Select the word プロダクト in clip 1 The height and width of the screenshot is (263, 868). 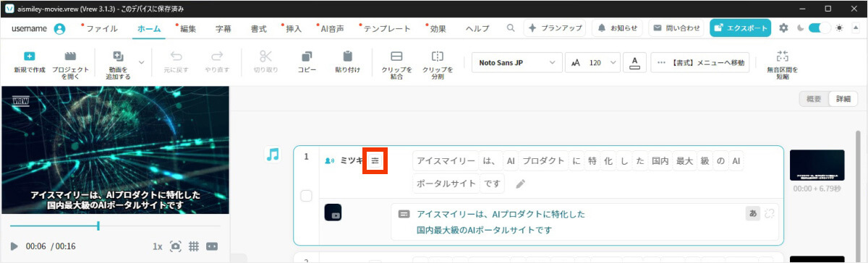tap(544, 161)
